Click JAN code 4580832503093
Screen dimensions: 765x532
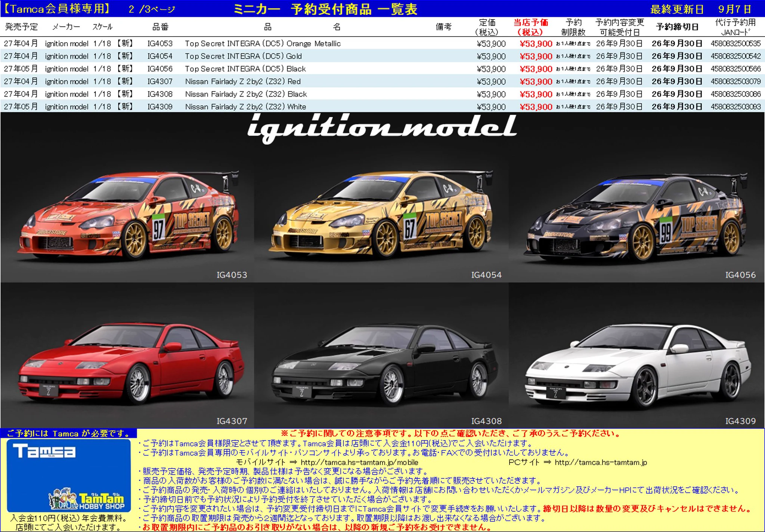735,107
